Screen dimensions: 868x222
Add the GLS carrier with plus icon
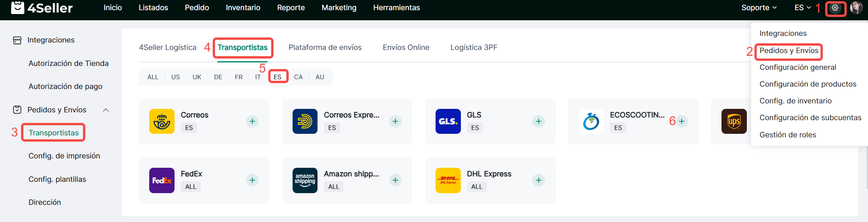tap(538, 121)
